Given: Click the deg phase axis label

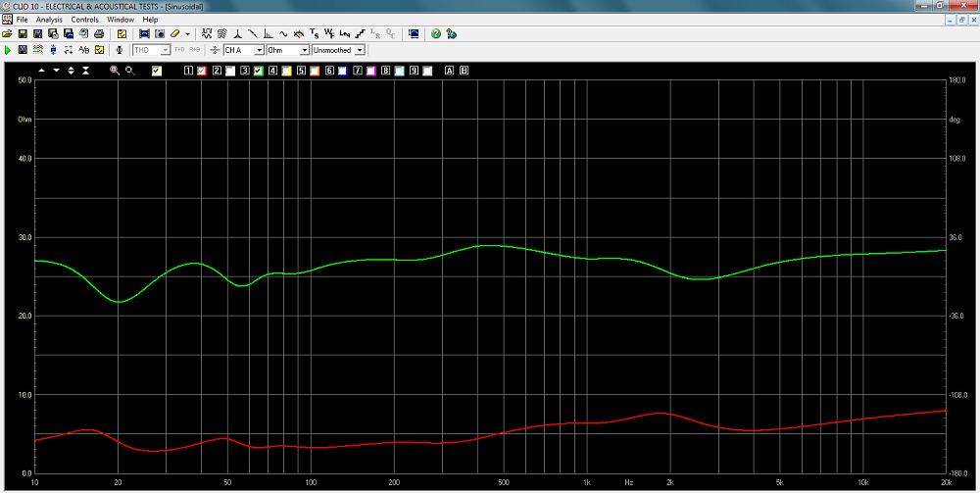Looking at the screenshot, I should click(955, 120).
